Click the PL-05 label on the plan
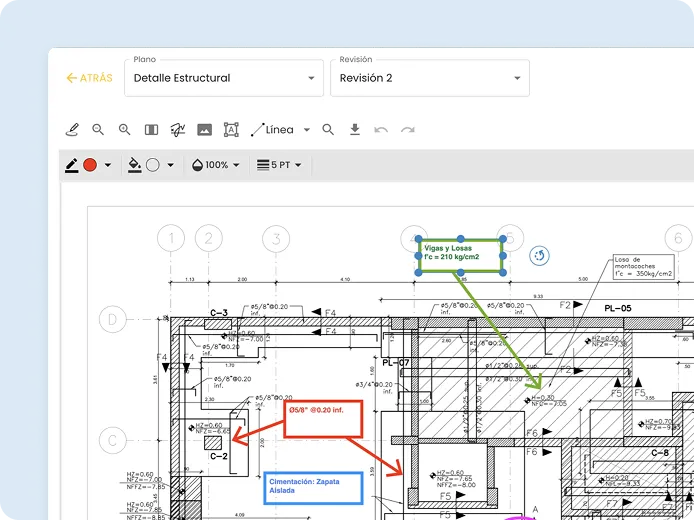 617,308
